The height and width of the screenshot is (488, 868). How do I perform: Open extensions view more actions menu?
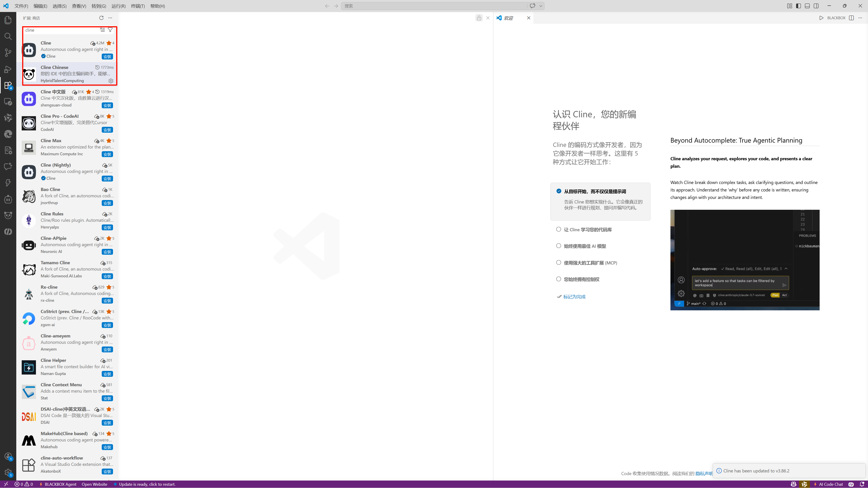click(110, 18)
